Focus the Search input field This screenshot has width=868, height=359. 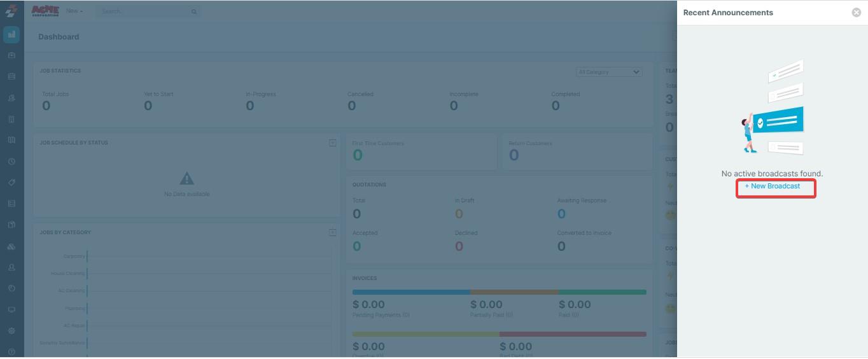(149, 11)
